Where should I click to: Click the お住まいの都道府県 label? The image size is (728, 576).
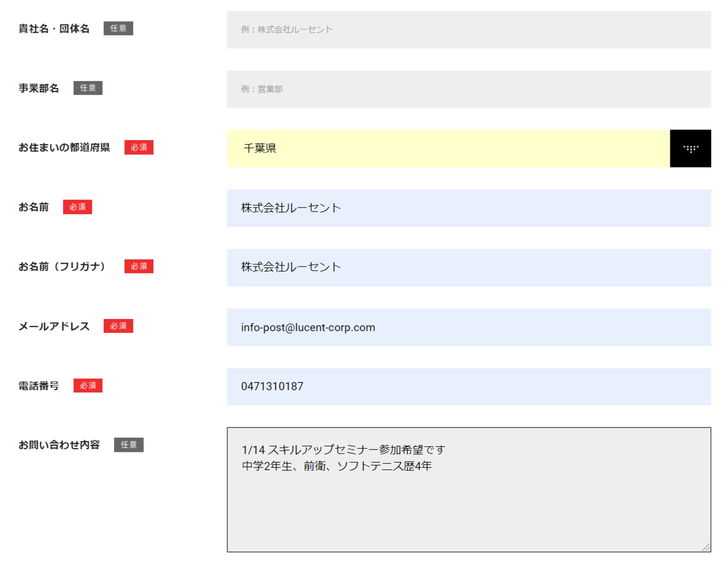[x=64, y=147]
